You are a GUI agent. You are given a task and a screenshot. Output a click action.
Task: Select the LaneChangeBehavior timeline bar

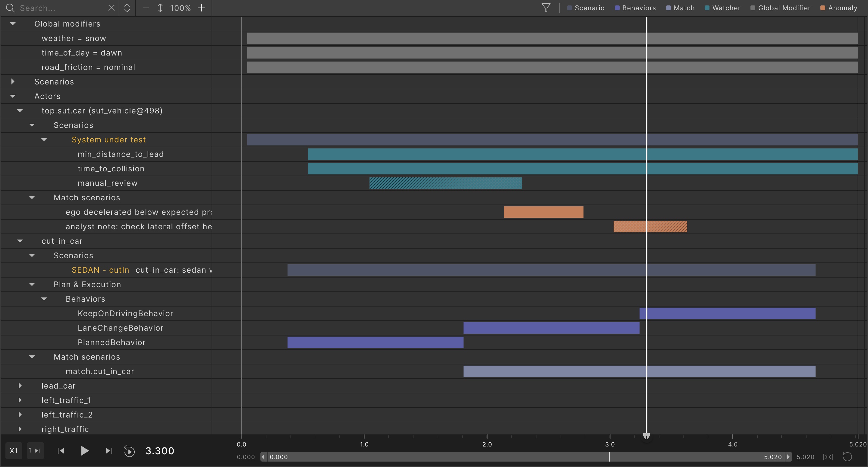551,328
